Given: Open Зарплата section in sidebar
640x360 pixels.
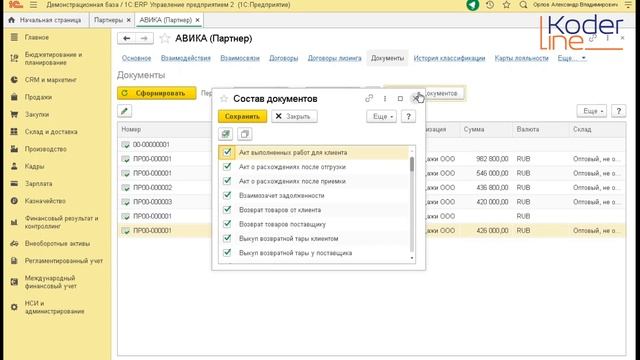Looking at the screenshot, I should click(38, 184).
